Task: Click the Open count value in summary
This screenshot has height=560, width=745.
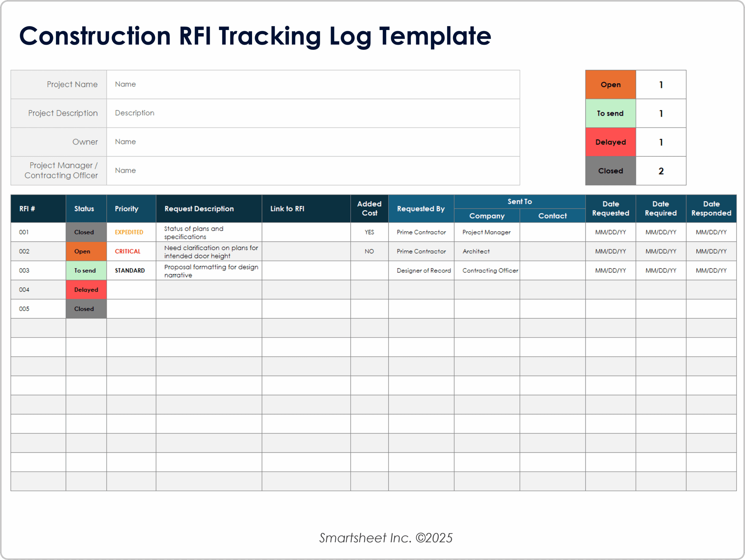Action: (661, 85)
